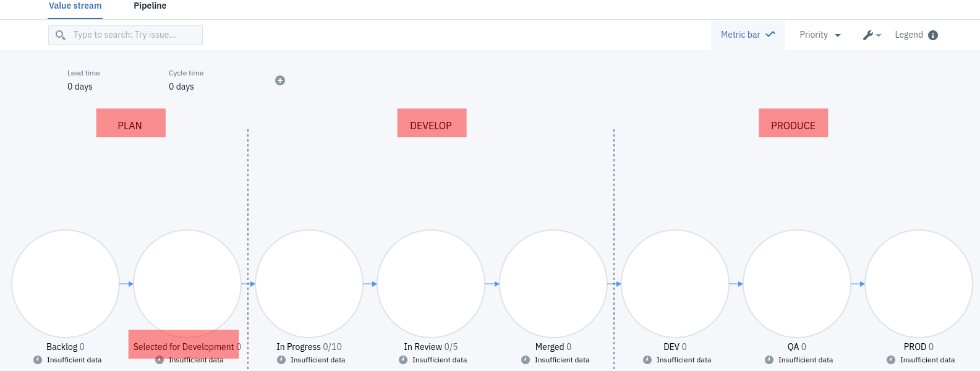Viewport: 980px width, 371px height.
Task: Click the Selected for Development label
Action: (x=184, y=346)
